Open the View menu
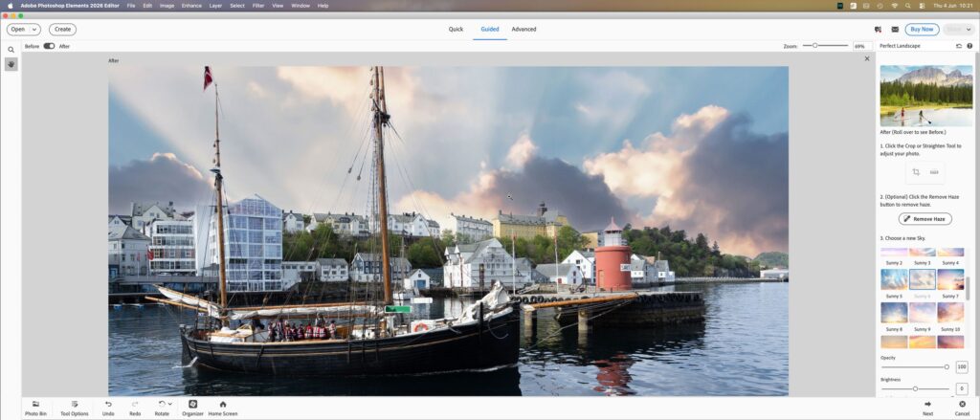980x420 pixels. tap(278, 6)
